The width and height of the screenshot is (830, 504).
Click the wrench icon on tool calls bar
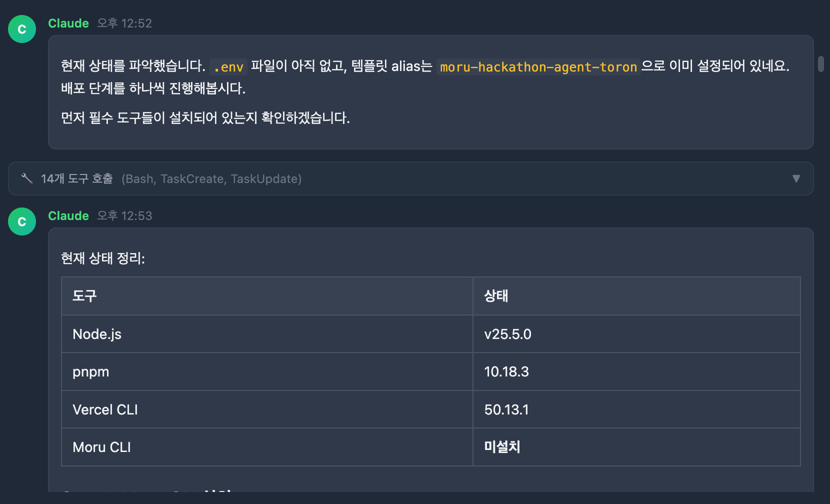(26, 178)
